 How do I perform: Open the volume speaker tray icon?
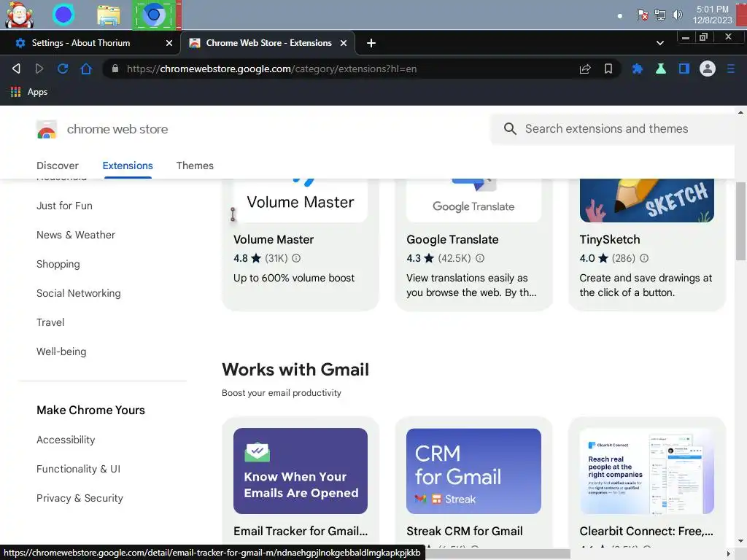click(677, 15)
